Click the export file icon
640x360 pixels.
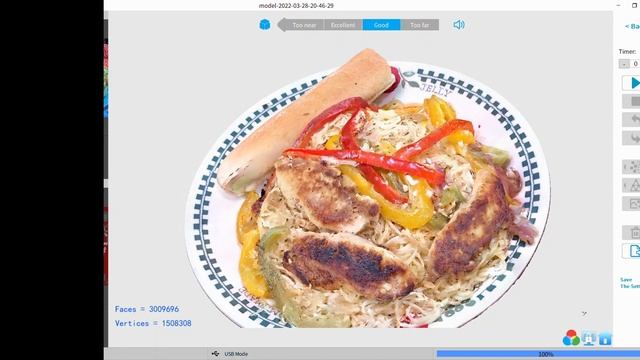pyautogui.click(x=632, y=251)
